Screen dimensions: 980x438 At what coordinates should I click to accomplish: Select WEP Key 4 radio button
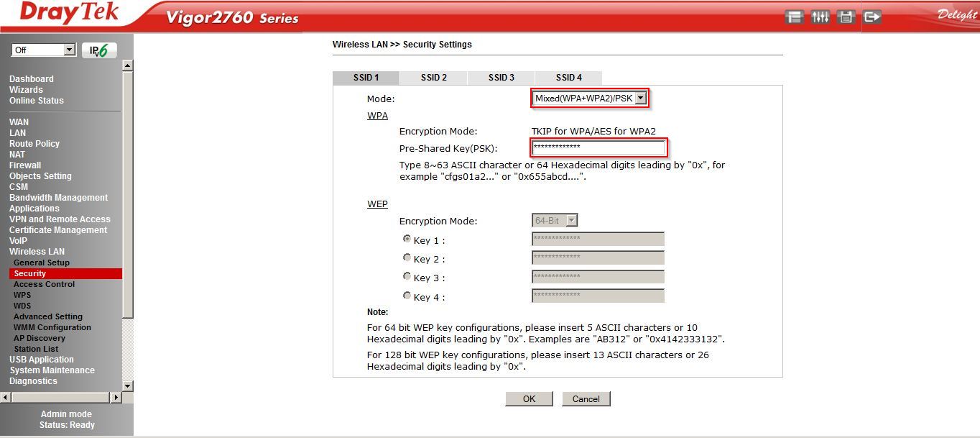407,296
